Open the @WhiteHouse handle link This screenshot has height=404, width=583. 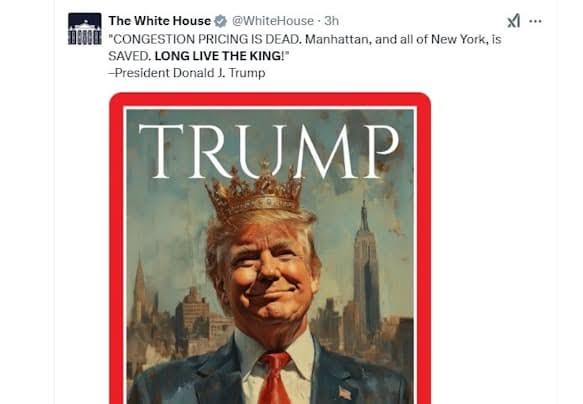tap(273, 21)
